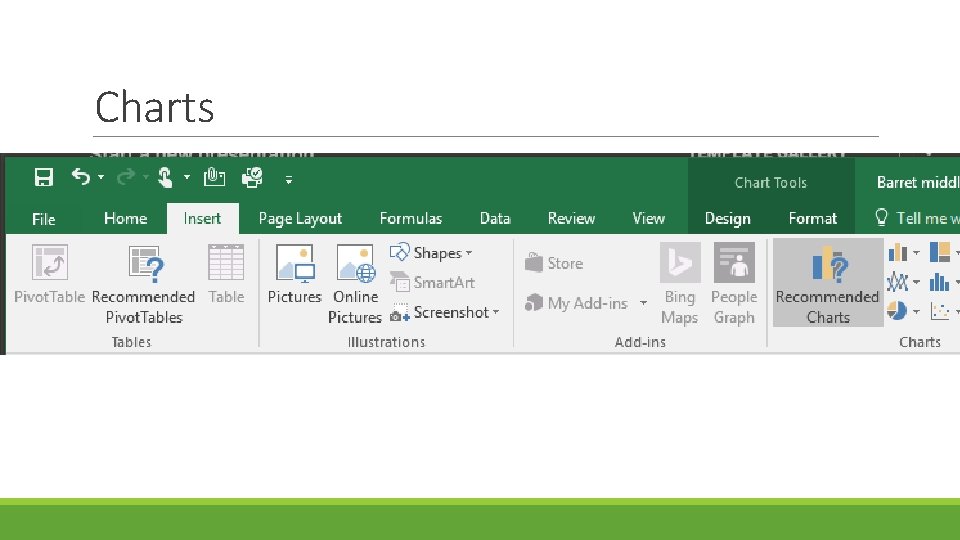Viewport: 960px width, 540px height.
Task: Expand the Redo history dropdown arrow
Action: (146, 178)
